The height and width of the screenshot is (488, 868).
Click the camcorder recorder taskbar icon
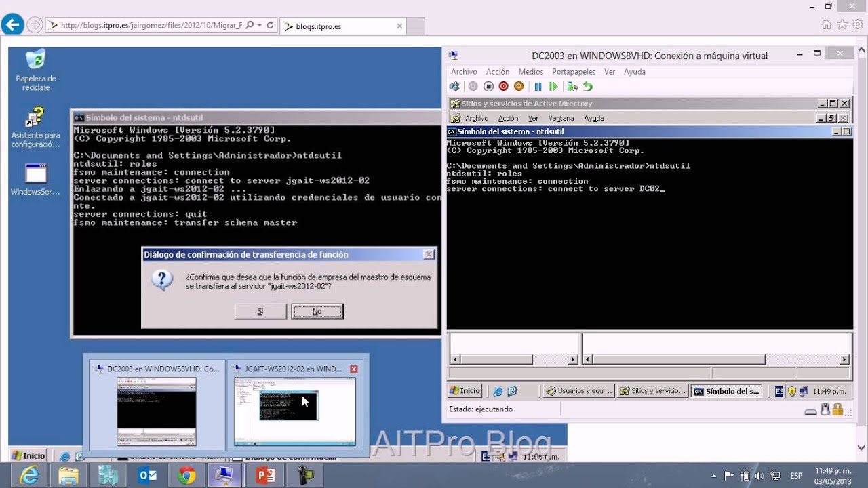point(305,476)
